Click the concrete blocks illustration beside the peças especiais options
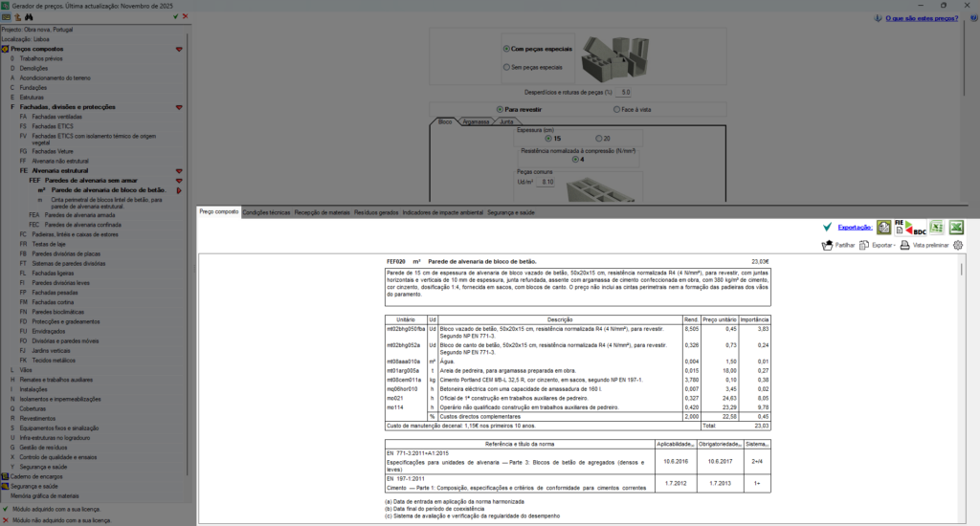 [x=615, y=58]
